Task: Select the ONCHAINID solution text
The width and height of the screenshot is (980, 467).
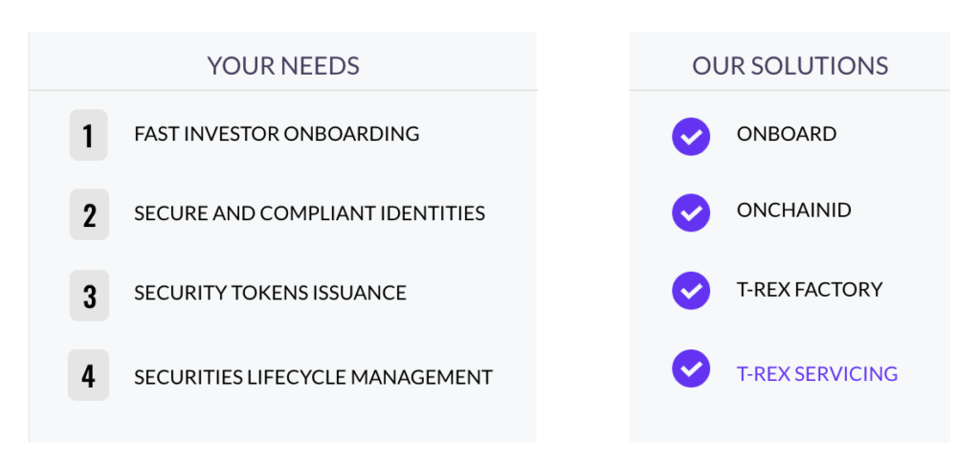Action: tap(793, 211)
